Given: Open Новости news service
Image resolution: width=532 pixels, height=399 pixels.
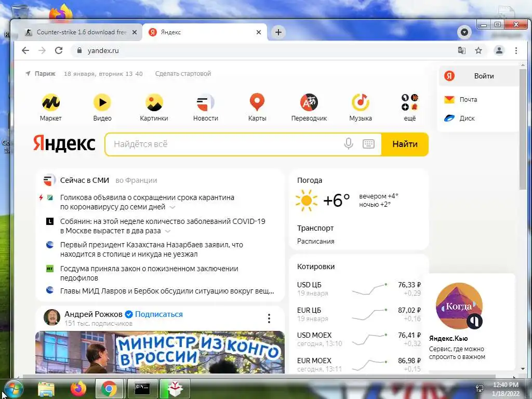Looking at the screenshot, I should [206, 102].
